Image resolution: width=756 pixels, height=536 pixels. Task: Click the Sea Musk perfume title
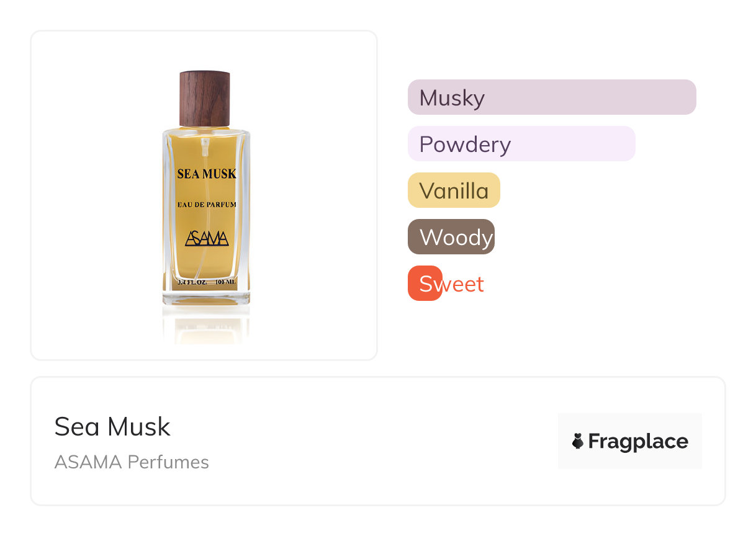tap(112, 427)
